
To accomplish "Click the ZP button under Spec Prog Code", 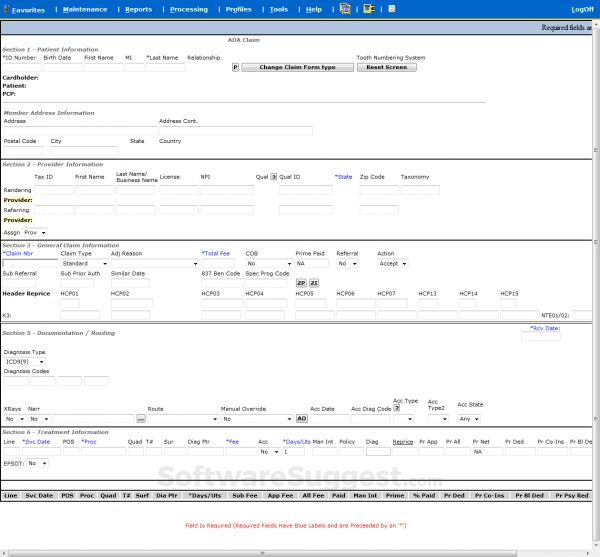I will [x=301, y=283].
